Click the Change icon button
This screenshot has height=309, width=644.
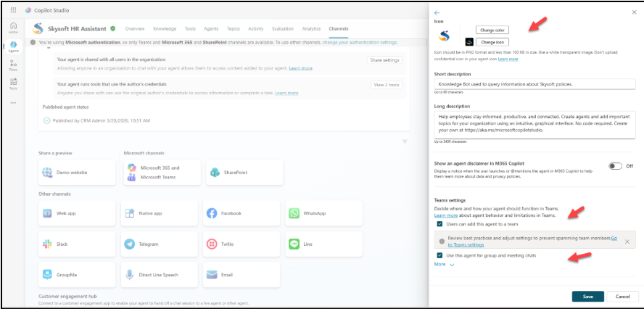492,42
